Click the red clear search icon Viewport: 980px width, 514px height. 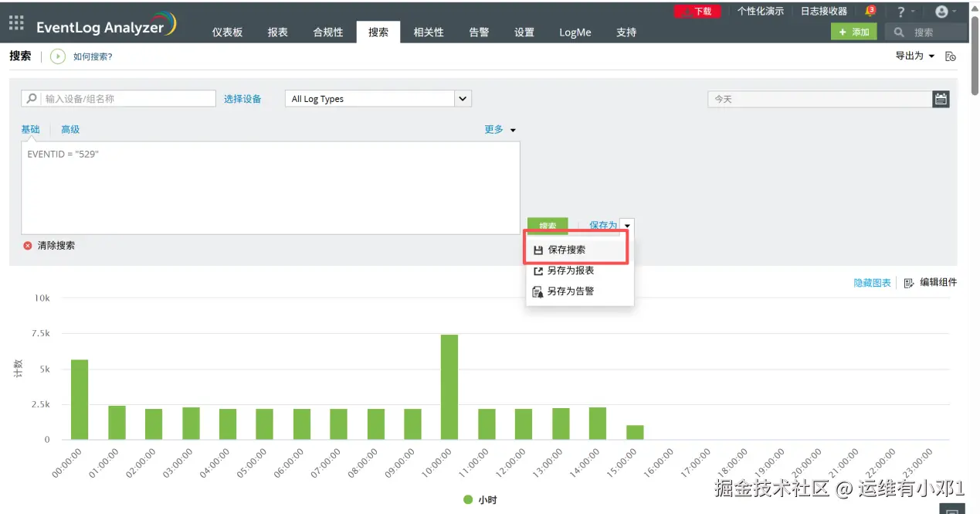(28, 246)
